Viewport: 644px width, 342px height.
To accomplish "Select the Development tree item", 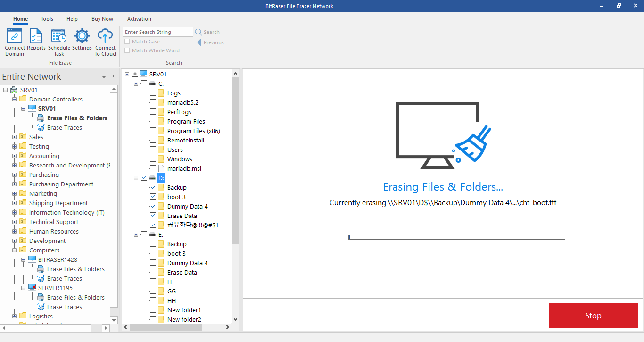I will pyautogui.click(x=47, y=241).
